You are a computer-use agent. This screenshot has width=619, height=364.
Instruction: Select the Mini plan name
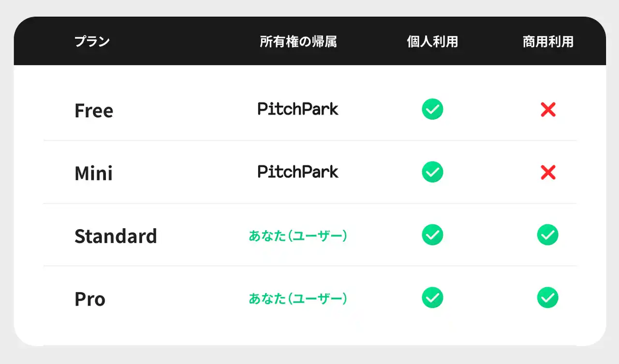pyautogui.click(x=93, y=173)
